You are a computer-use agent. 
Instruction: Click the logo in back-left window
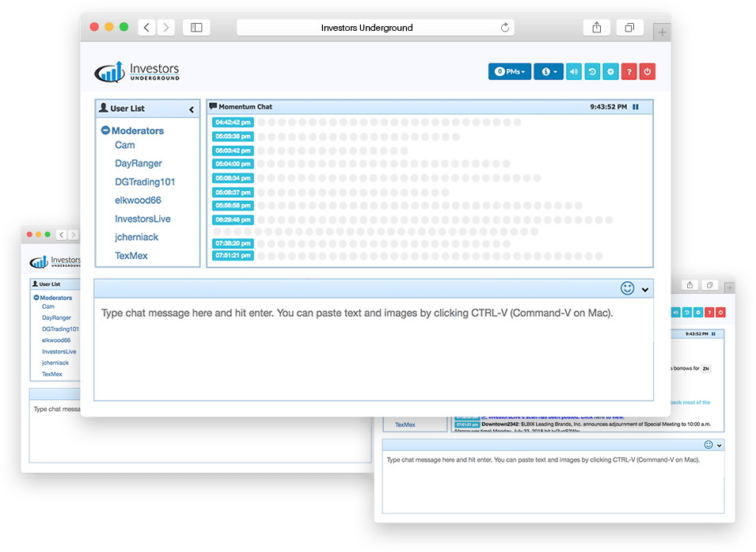(x=55, y=261)
